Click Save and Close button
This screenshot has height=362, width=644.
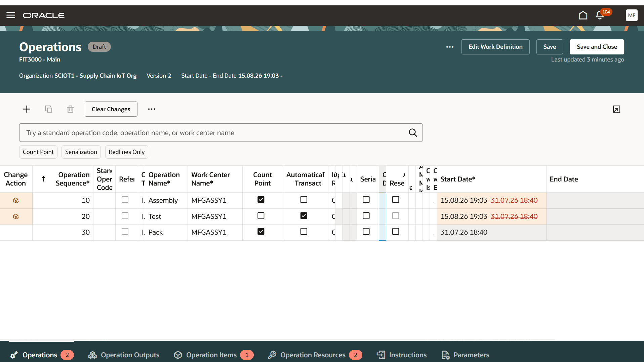pyautogui.click(x=597, y=47)
